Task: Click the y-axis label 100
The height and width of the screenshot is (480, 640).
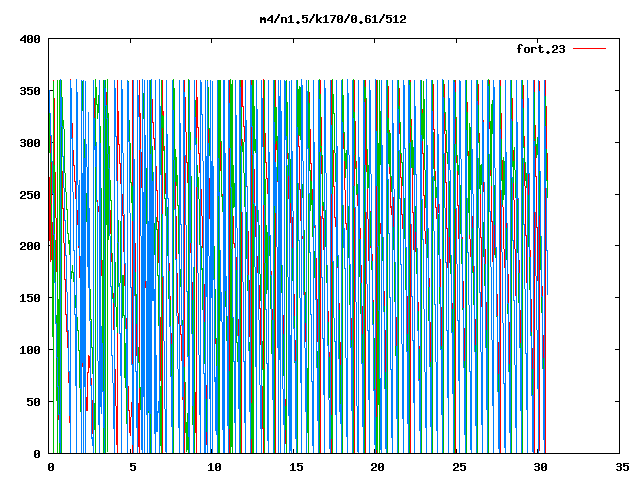Action: (x=30, y=350)
